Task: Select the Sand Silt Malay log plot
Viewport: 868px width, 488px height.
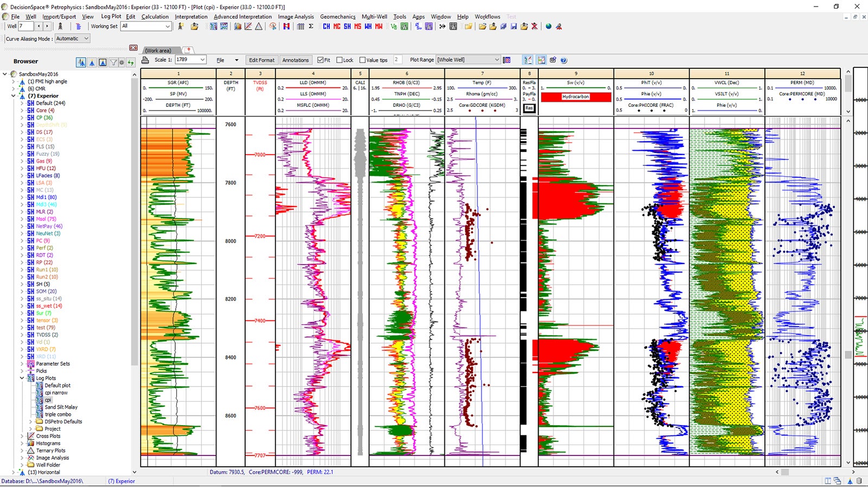Action: (x=61, y=407)
